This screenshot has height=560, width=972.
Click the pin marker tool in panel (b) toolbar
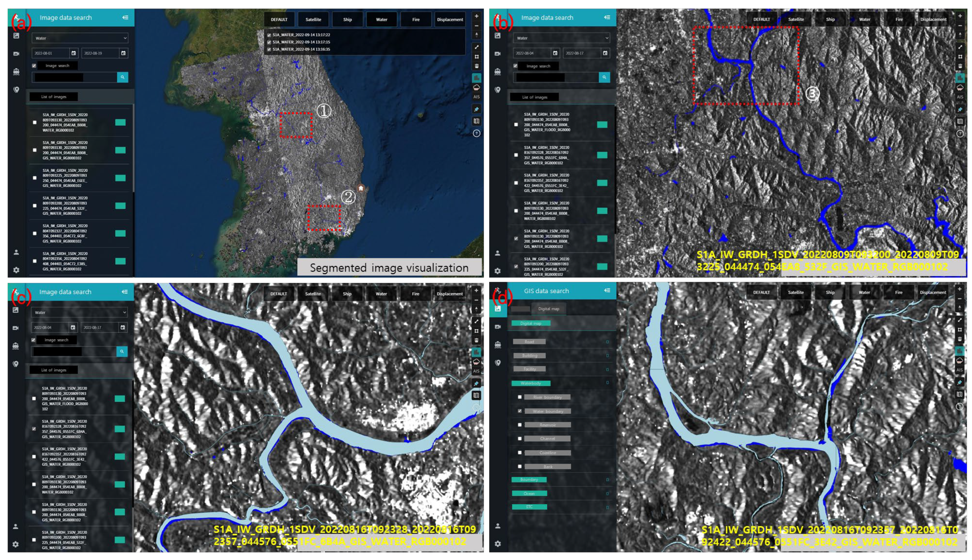[960, 110]
